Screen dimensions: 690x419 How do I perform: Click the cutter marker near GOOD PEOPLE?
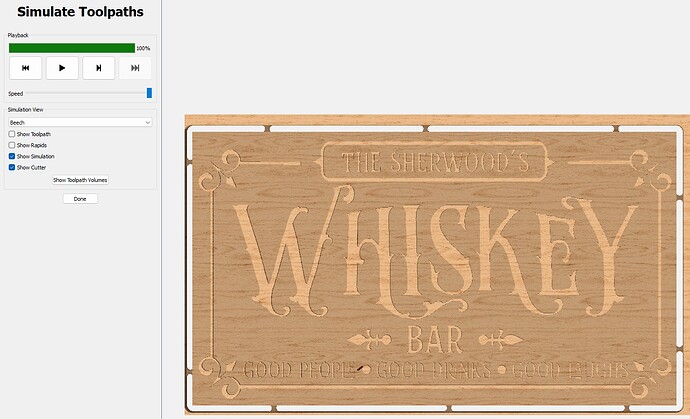click(x=361, y=369)
